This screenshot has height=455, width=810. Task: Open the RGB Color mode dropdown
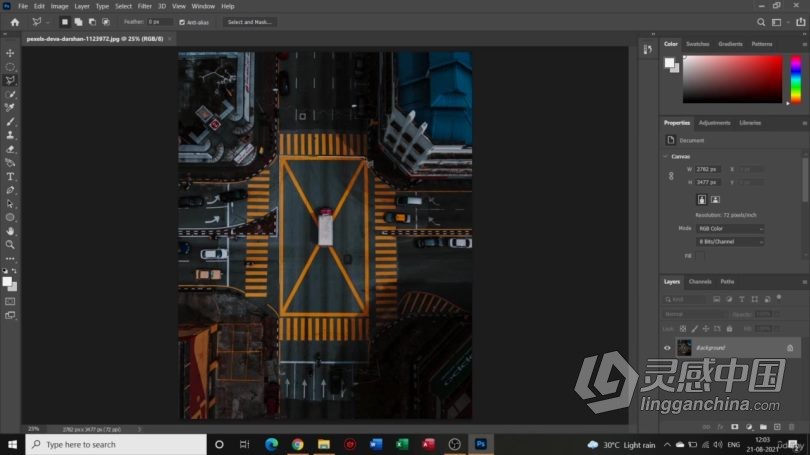[730, 229]
